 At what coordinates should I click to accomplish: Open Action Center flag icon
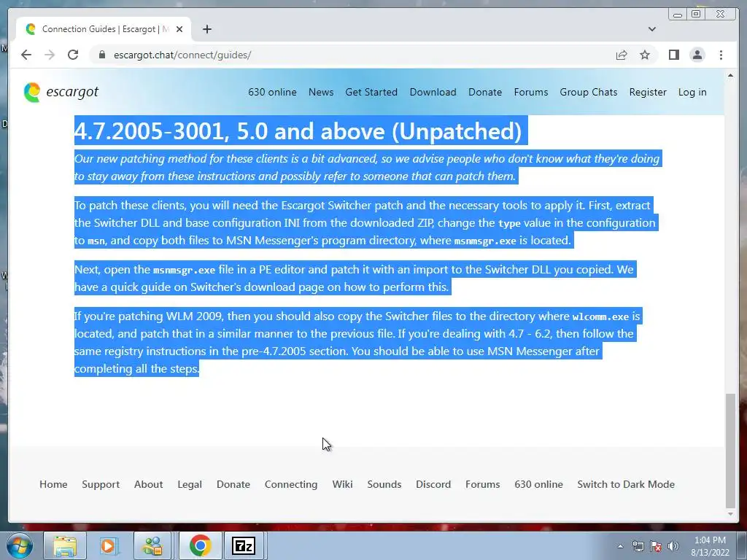pos(656,546)
